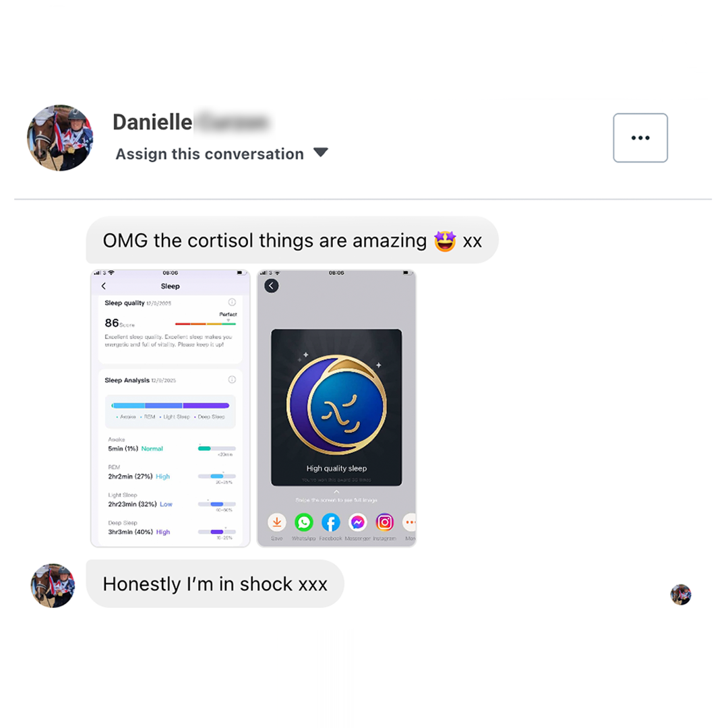This screenshot has width=728, height=728.
Task: Click the back chevron beside Sleep title
Action: (x=104, y=286)
